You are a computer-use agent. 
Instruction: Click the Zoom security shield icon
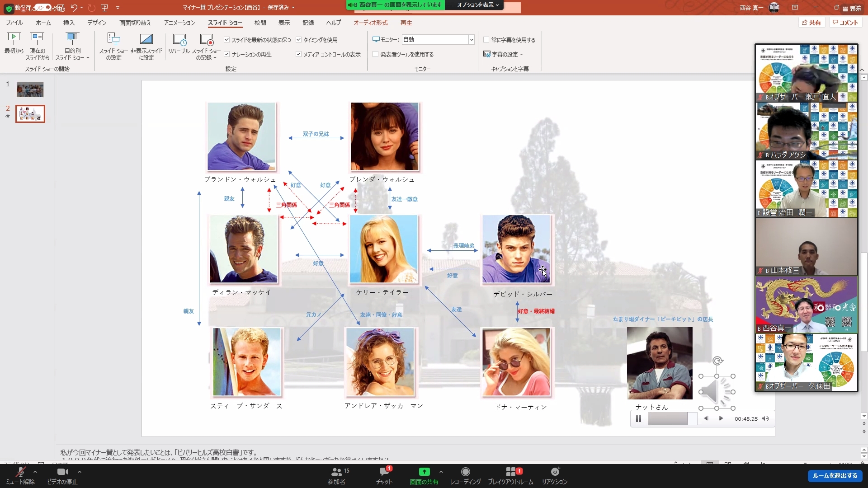click(x=9, y=9)
